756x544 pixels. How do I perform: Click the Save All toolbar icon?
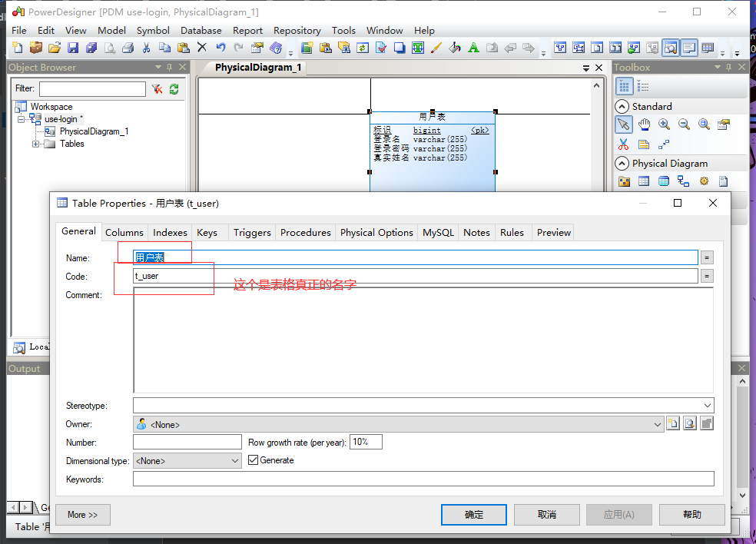click(x=91, y=48)
